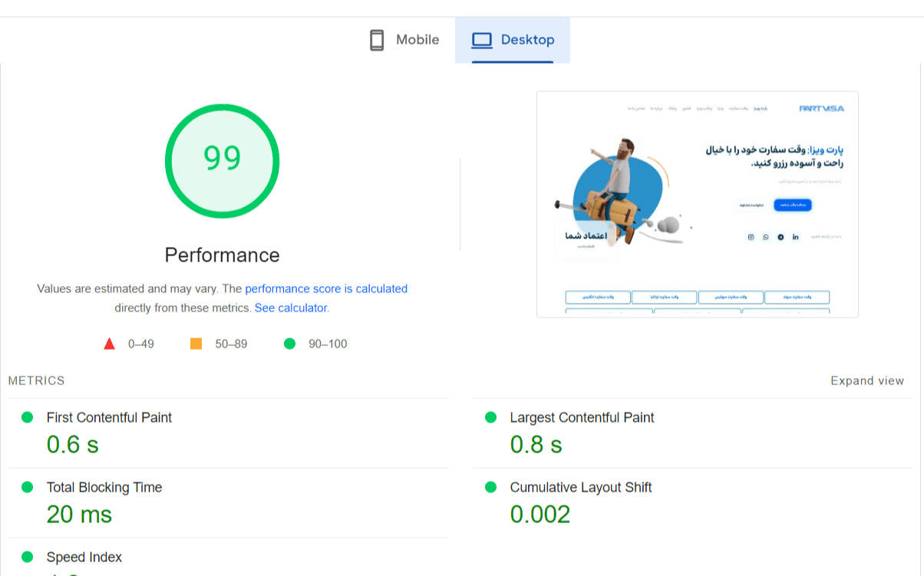This screenshot has height=576, width=924.
Task: Switch to the Mobile tab
Action: 404,40
